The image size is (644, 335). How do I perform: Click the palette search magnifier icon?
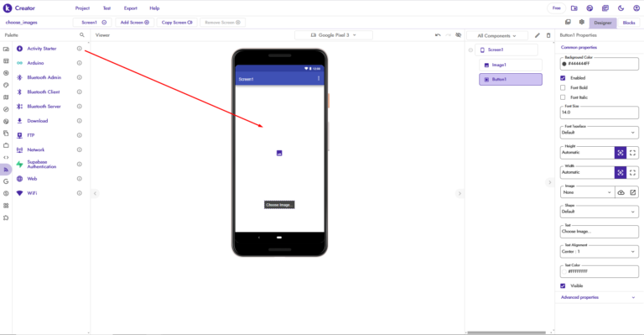[x=81, y=35]
